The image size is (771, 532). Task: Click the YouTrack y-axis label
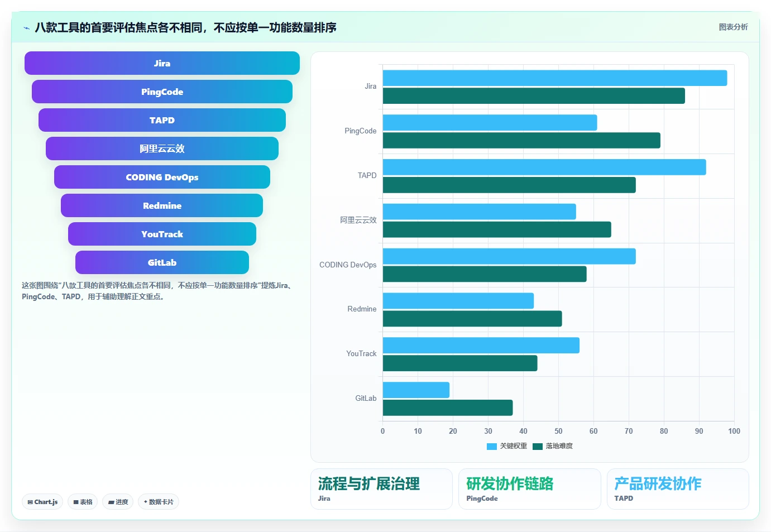[x=361, y=354]
